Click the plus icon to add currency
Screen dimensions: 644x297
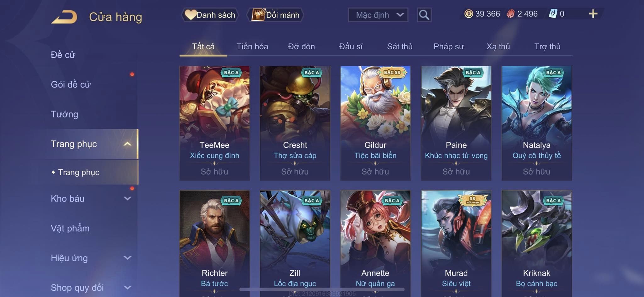point(593,14)
